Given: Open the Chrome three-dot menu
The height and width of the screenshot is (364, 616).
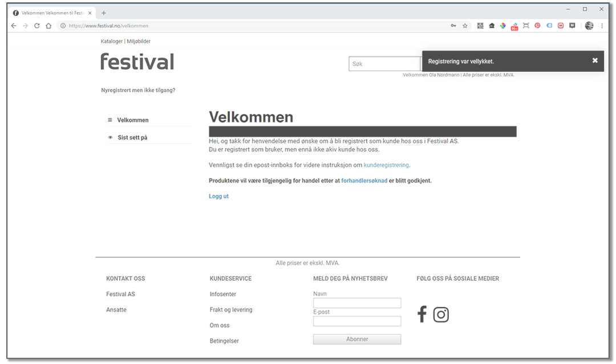Looking at the screenshot, I should pyautogui.click(x=602, y=26).
